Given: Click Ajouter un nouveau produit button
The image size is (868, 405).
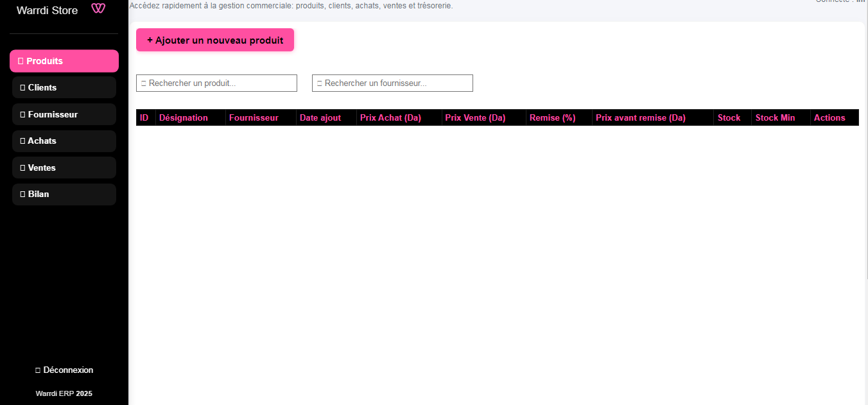Looking at the screenshot, I should point(214,39).
